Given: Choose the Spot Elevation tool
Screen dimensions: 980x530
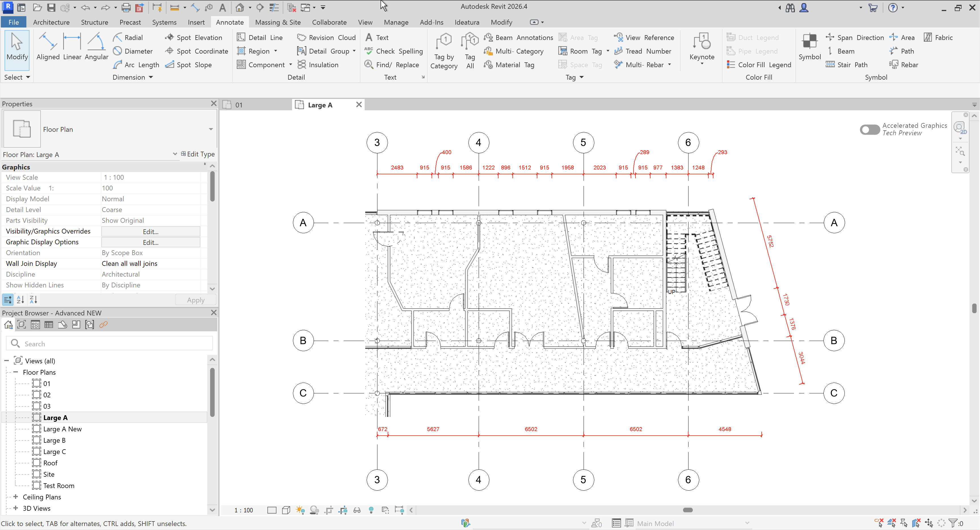Looking at the screenshot, I should [x=194, y=37].
